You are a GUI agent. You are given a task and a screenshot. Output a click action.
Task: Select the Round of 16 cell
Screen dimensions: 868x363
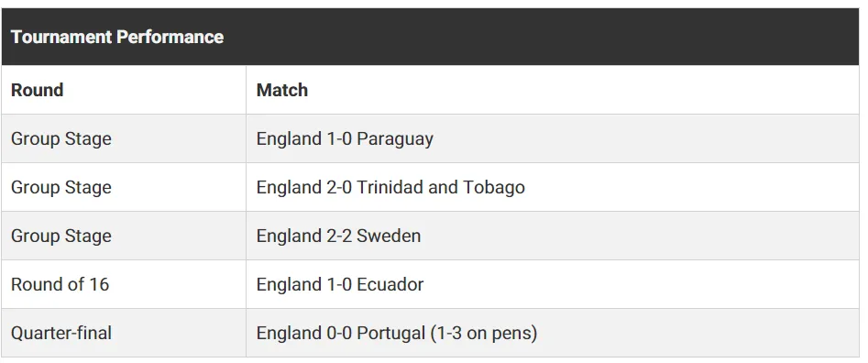point(124,284)
